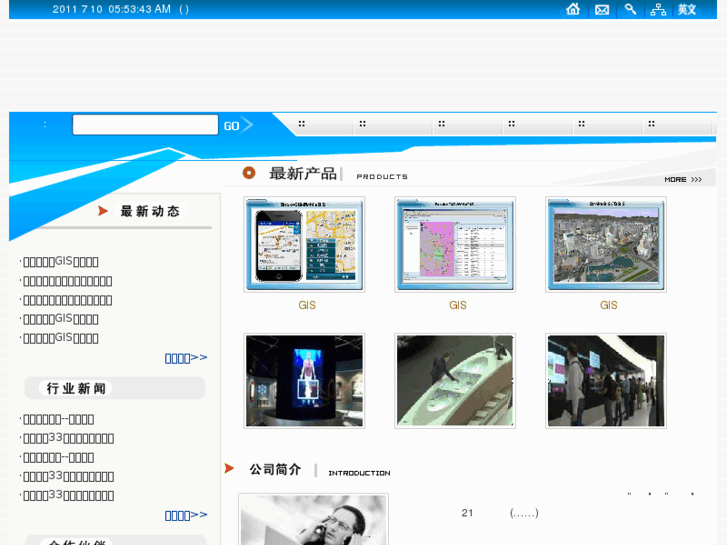Click the orange bullet icon beside 最新产品
This screenshot has height=545, width=727.
(x=249, y=173)
